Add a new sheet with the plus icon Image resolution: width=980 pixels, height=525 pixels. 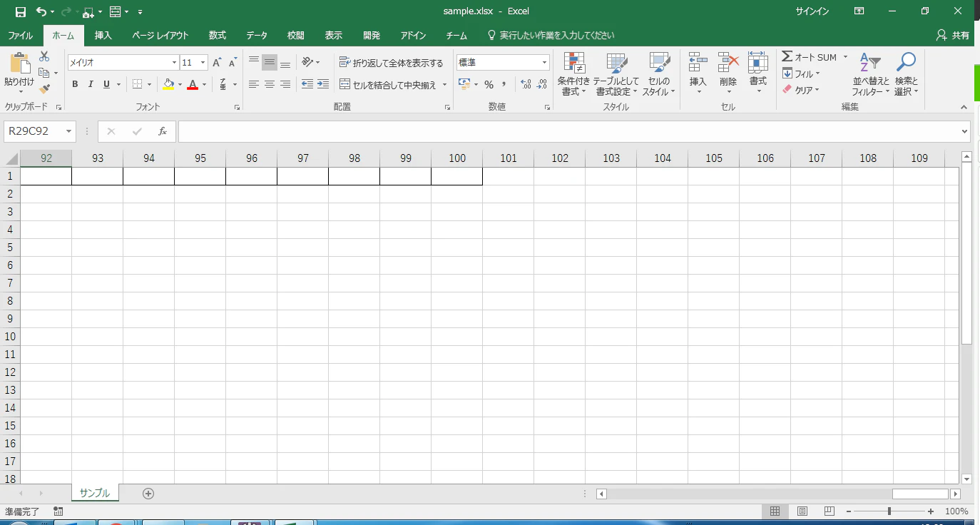pos(148,493)
